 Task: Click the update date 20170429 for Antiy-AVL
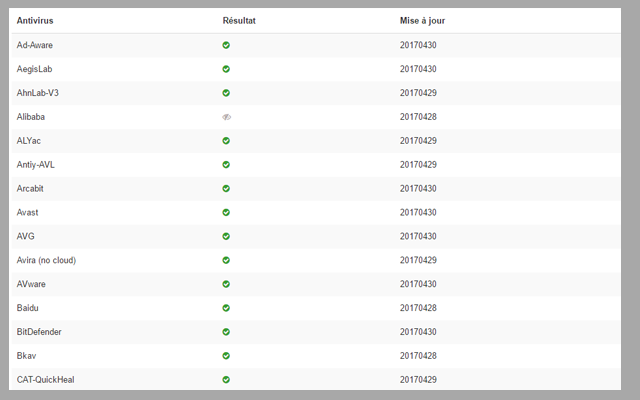tap(418, 165)
